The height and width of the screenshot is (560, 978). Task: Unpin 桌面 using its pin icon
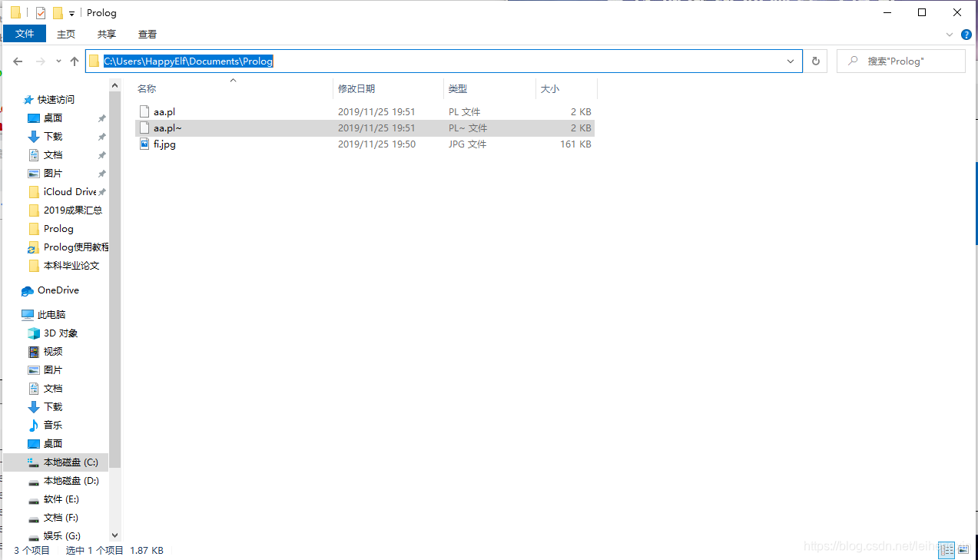(x=100, y=118)
